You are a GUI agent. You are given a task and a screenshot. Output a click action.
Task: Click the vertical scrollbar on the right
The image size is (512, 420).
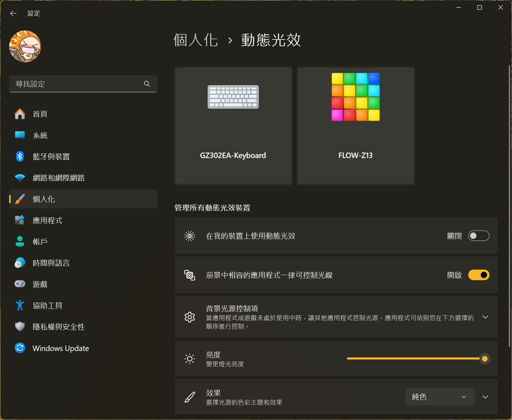click(x=509, y=205)
